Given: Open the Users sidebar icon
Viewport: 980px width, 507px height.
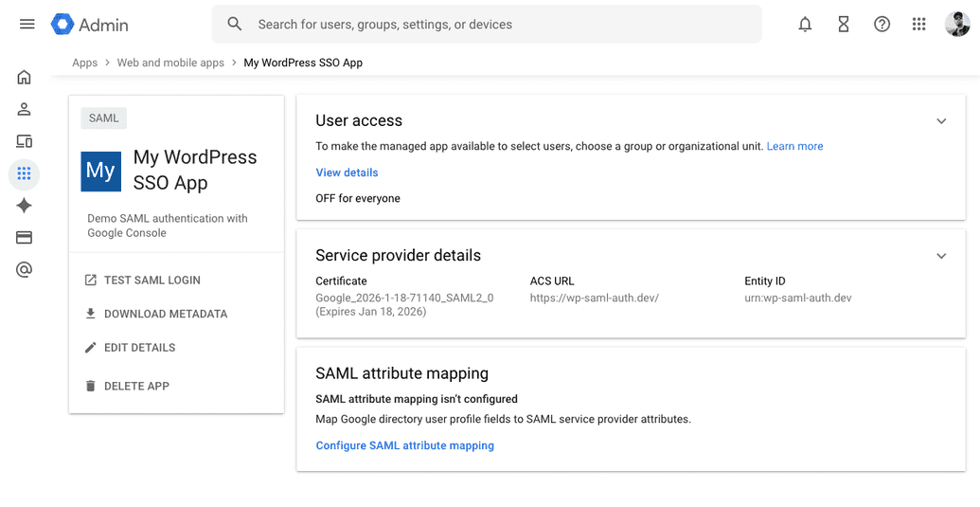Looking at the screenshot, I should (24, 109).
